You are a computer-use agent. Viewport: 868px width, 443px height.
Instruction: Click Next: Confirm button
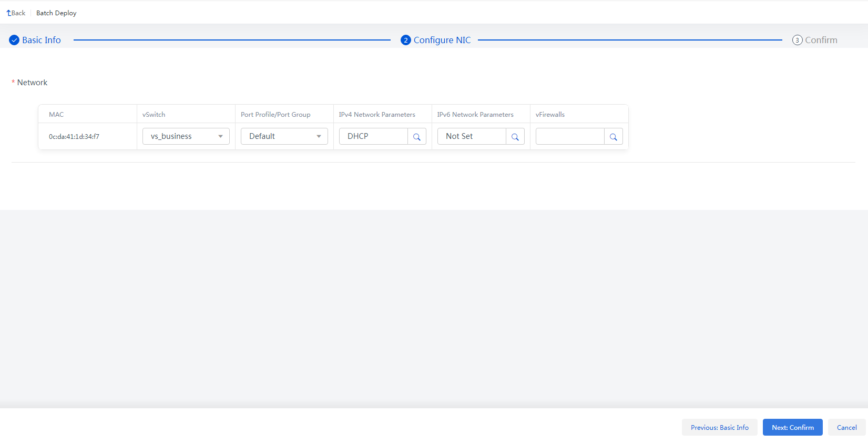click(793, 427)
